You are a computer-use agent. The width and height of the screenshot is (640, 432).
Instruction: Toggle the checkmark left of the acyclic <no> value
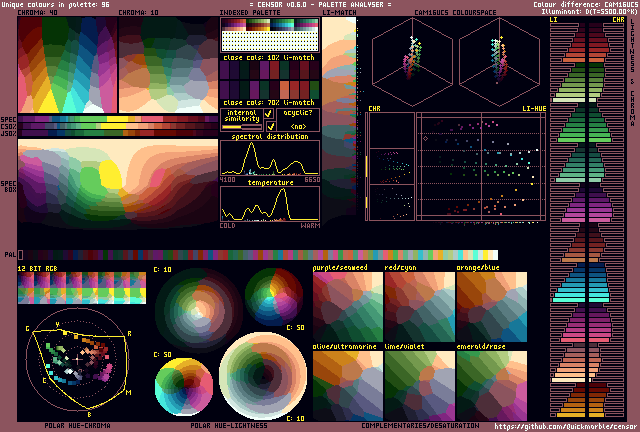[271, 126]
